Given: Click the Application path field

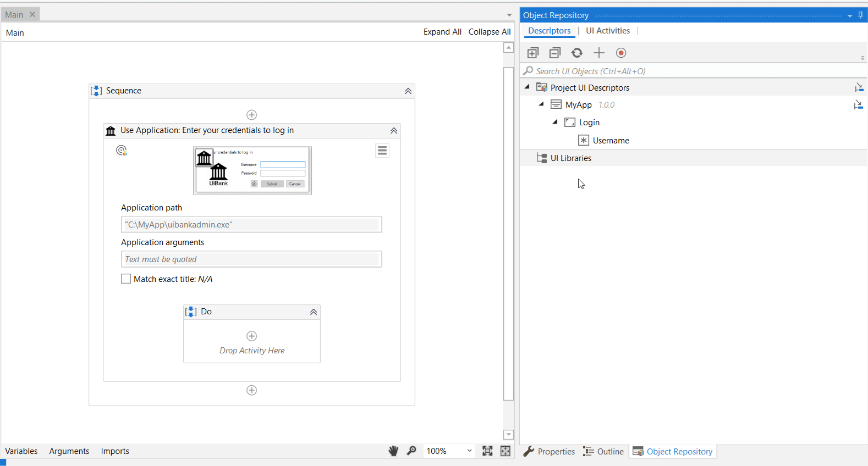Looking at the screenshot, I should tap(251, 224).
